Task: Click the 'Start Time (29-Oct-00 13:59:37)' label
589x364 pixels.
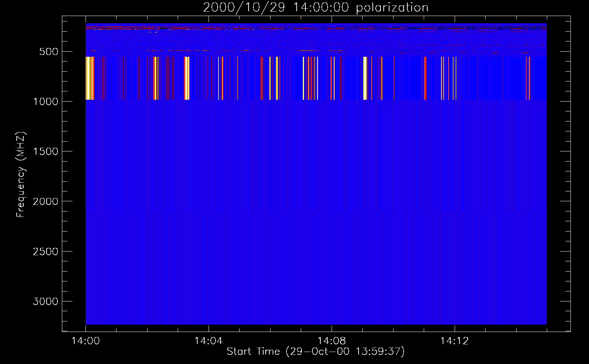Action: [316, 352]
